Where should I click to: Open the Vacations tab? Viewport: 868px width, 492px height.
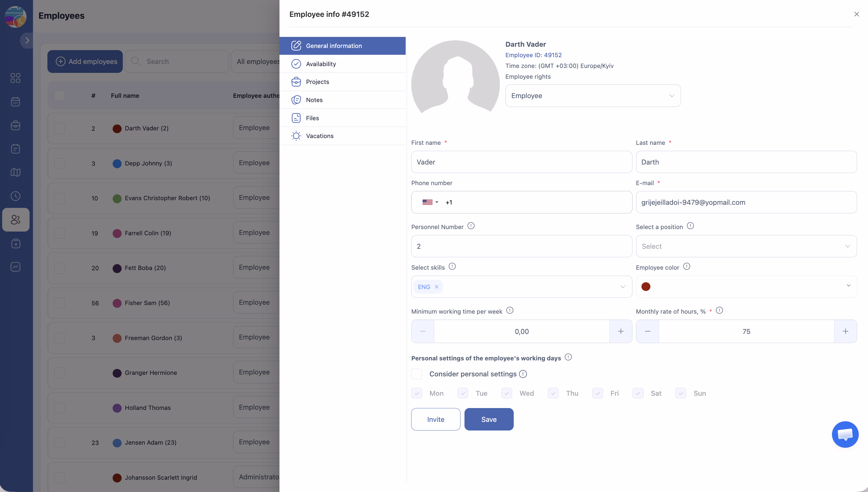tap(319, 136)
